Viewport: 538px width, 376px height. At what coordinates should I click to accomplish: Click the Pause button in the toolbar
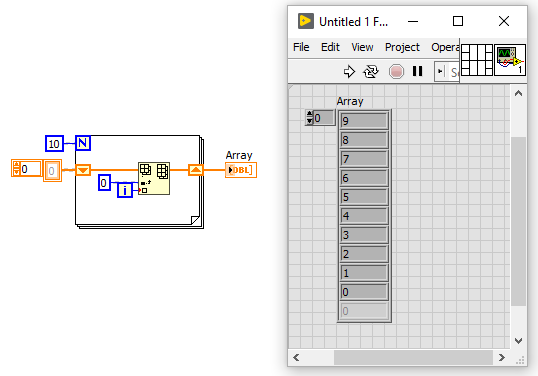417,71
